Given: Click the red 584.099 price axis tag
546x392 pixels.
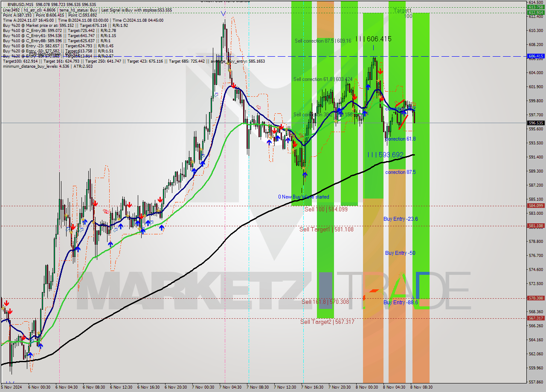Looking at the screenshot, I should click(536, 206).
